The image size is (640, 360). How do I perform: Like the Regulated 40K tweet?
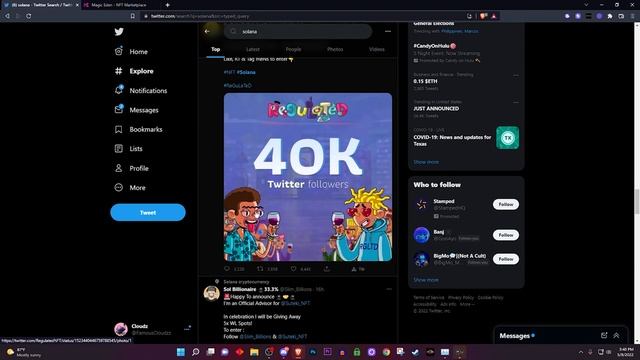point(293,269)
